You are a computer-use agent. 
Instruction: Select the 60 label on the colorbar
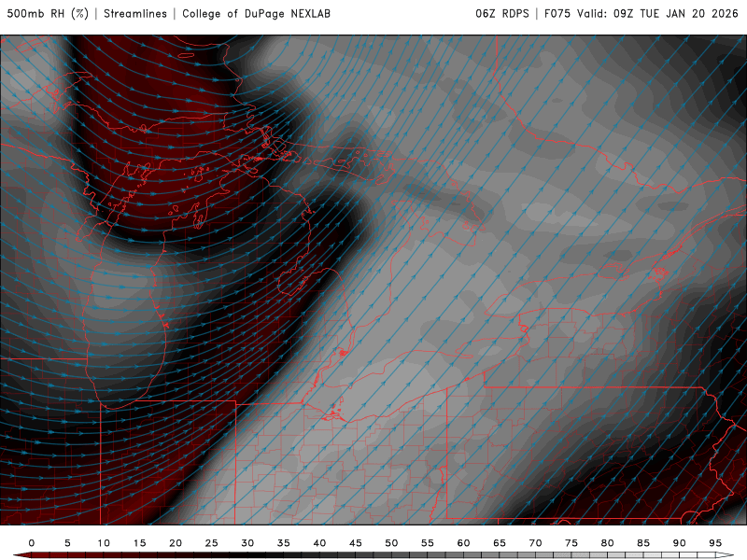463,543
